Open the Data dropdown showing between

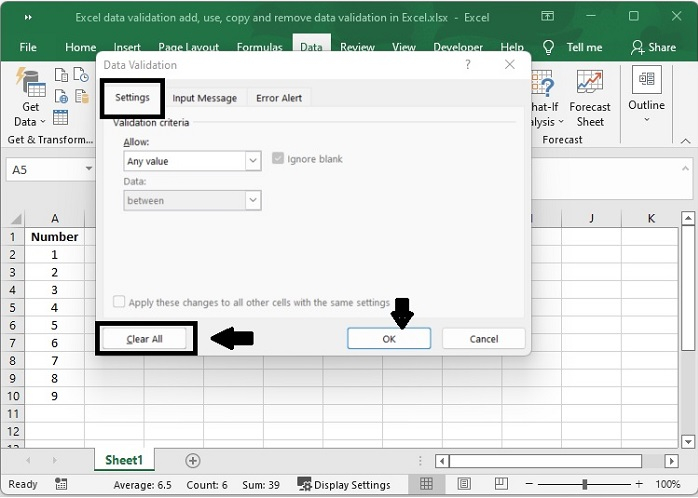(x=253, y=200)
